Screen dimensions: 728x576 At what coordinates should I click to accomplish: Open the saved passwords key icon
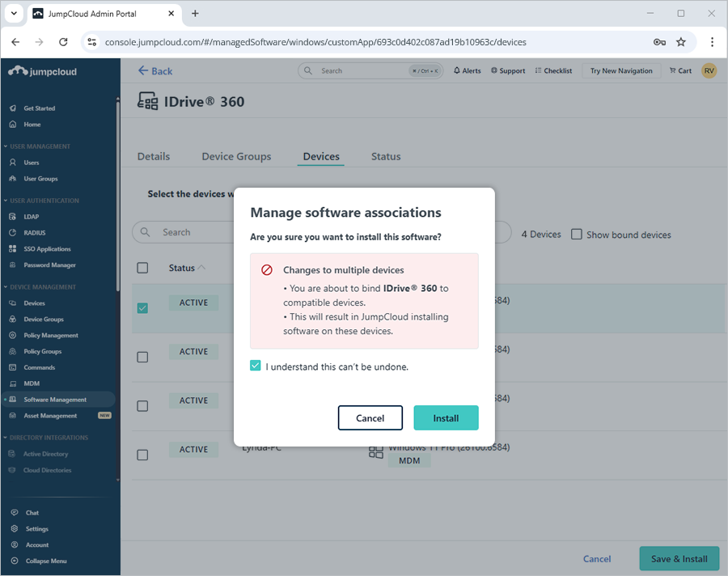(x=659, y=42)
